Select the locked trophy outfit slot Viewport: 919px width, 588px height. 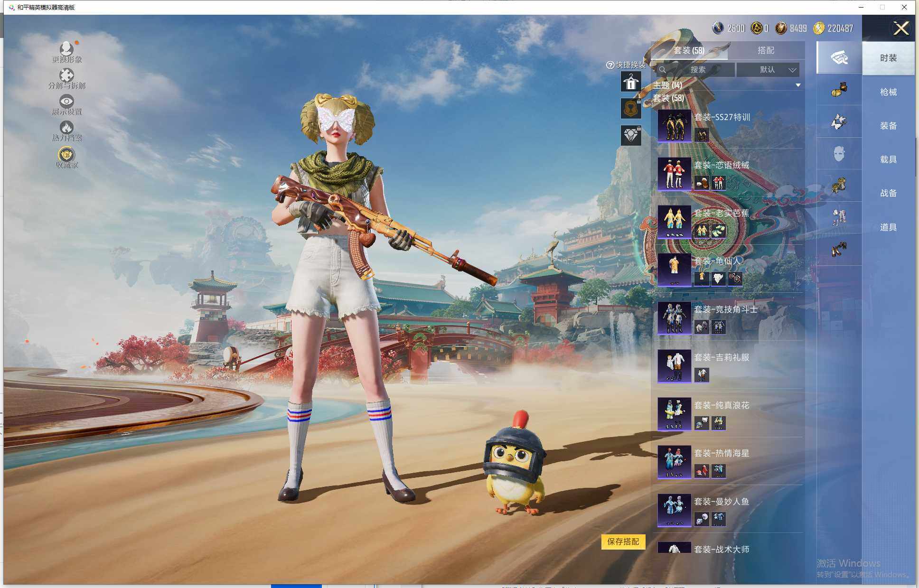click(x=631, y=109)
